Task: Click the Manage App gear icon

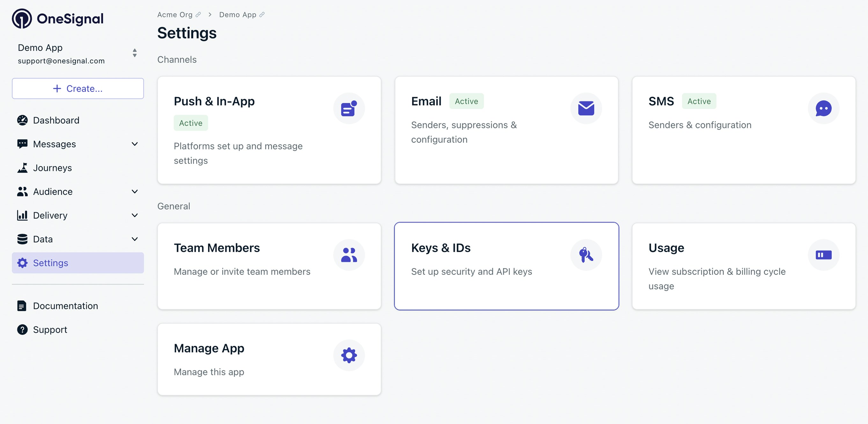Action: tap(349, 355)
